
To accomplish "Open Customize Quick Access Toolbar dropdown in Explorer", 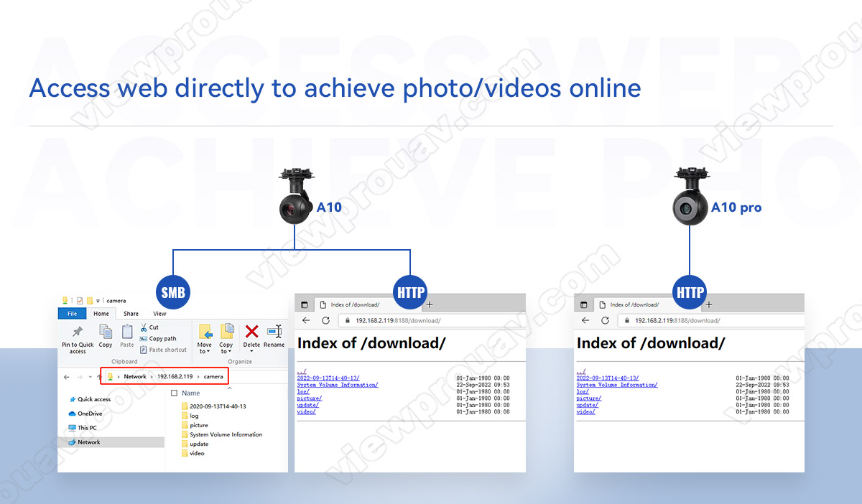I will point(99,301).
